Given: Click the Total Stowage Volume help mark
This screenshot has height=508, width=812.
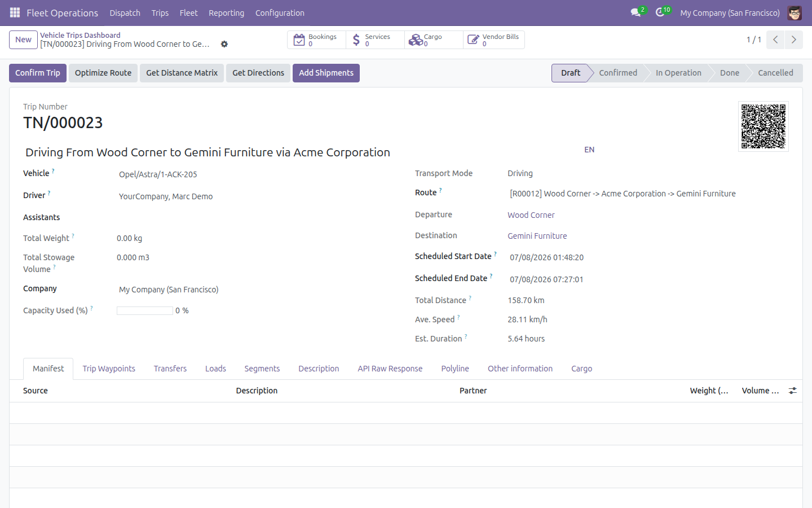Looking at the screenshot, I should (54, 266).
